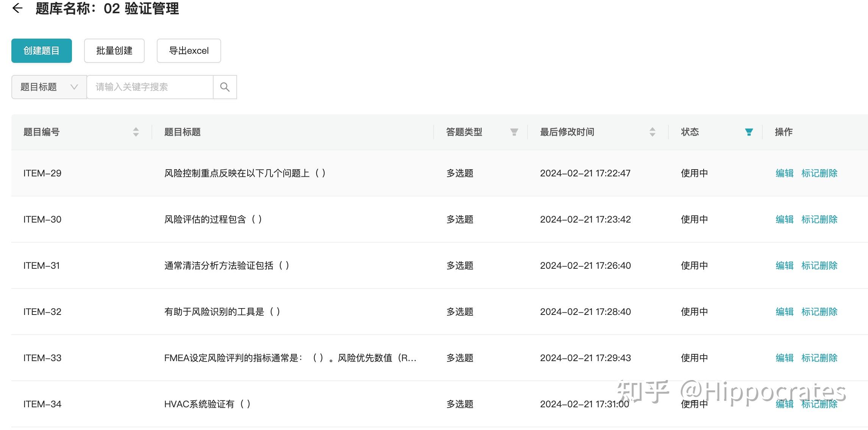Viewport: 868px width, 430px height.
Task: Mark ITEM-30 for deletion
Action: (819, 220)
